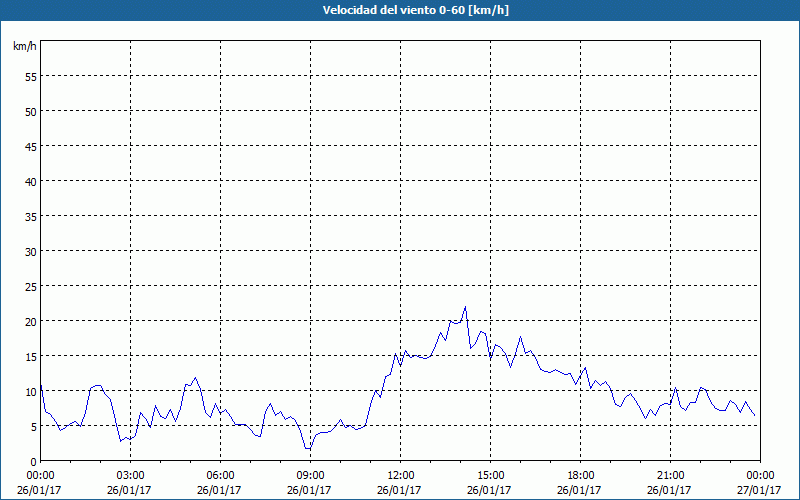This screenshot has height=500, width=800.
Task: Click the 35 value on the y-axis
Action: pos(31,216)
